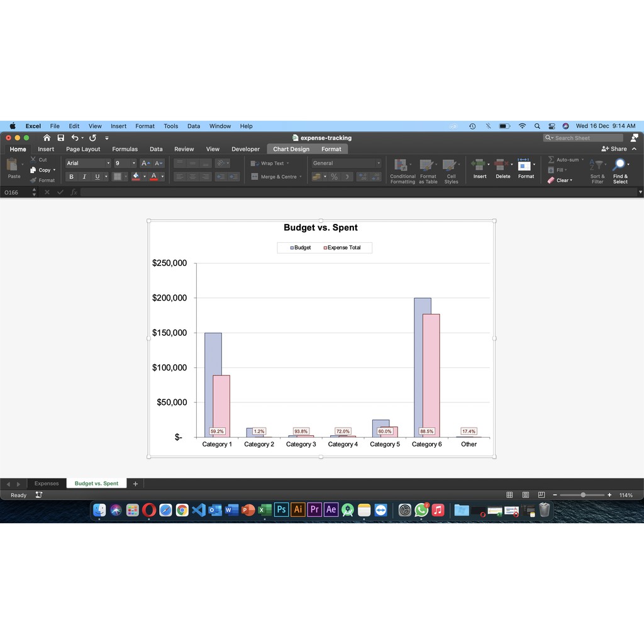
Task: Expand the font size dropdown
Action: 133,164
